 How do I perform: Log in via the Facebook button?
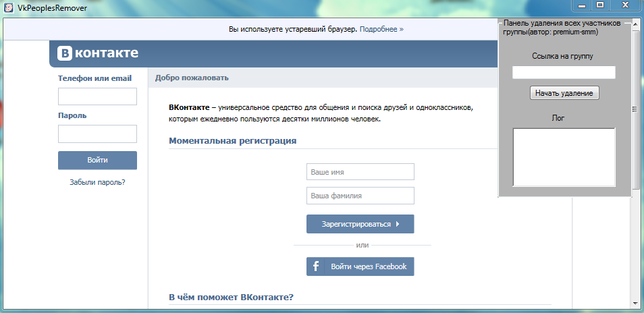click(360, 266)
